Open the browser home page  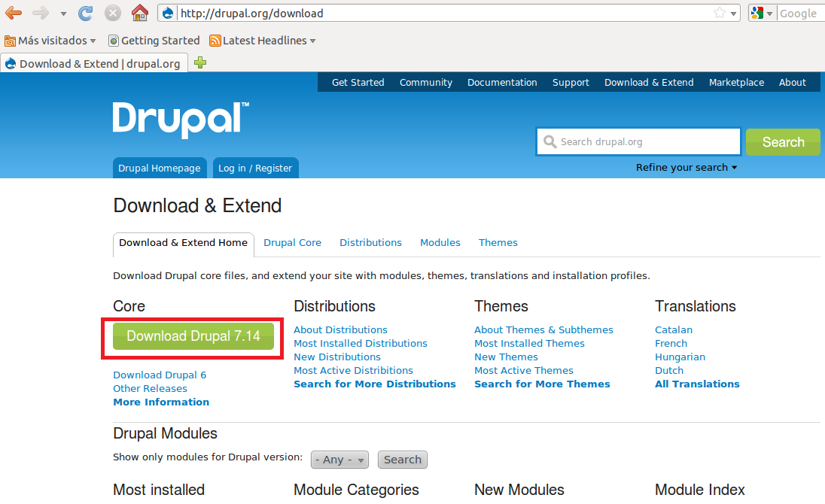click(139, 12)
